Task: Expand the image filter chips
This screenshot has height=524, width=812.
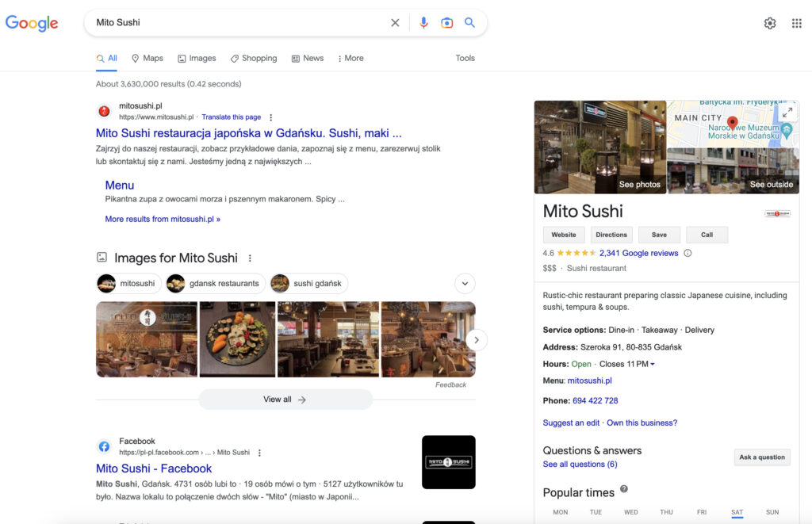Action: click(x=465, y=283)
